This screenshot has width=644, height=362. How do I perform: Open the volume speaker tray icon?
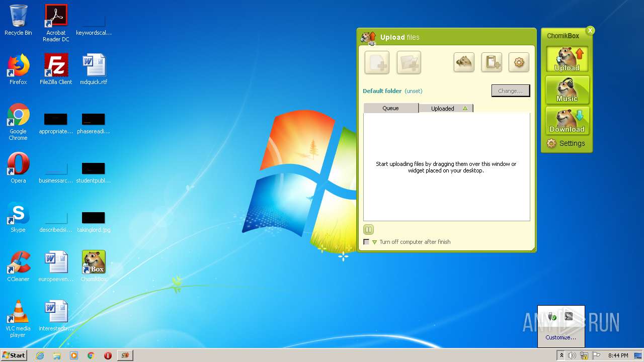tap(572, 355)
